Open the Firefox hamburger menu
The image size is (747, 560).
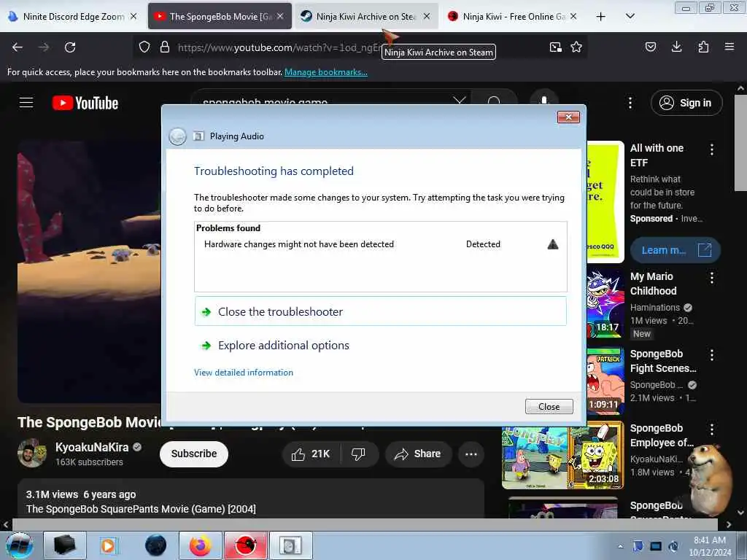pyautogui.click(x=729, y=47)
